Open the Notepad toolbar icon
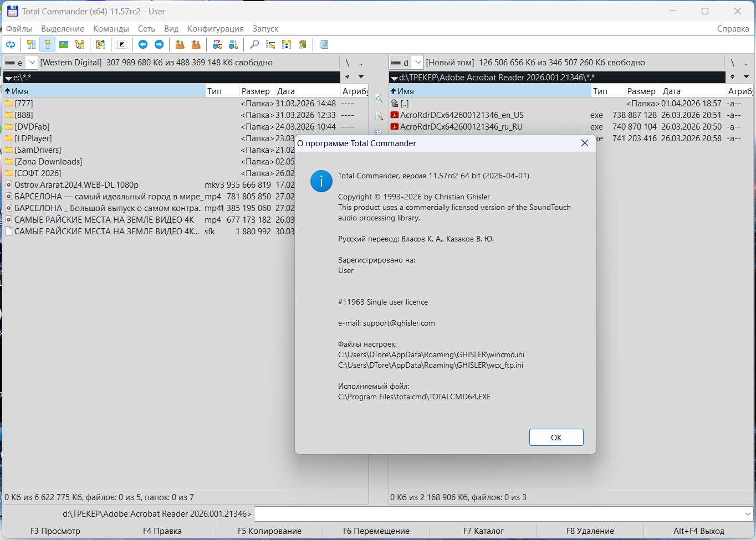 click(324, 44)
